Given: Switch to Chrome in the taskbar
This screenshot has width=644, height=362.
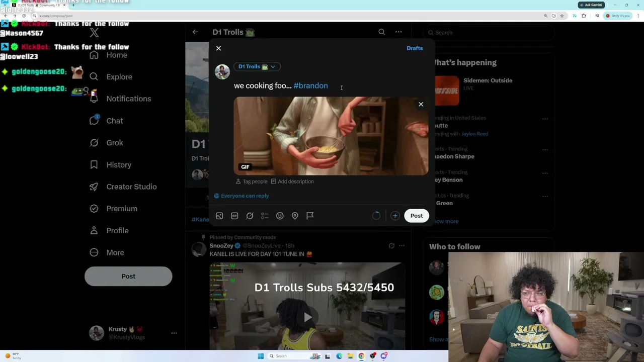Looking at the screenshot, I should [361, 356].
